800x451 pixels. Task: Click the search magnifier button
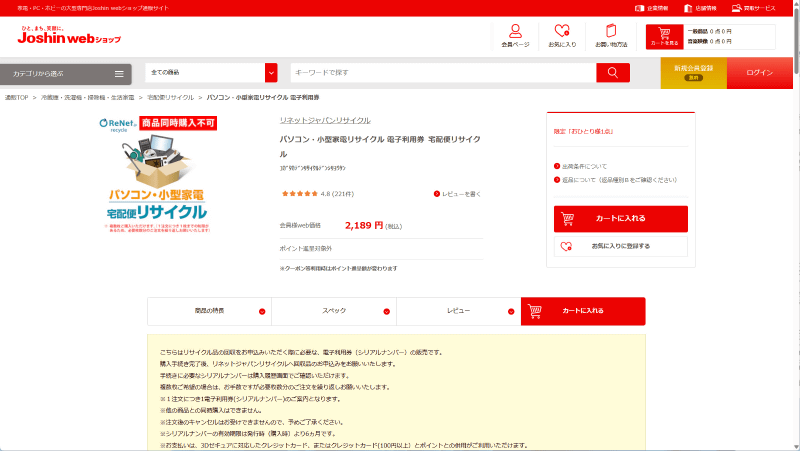[x=613, y=72]
